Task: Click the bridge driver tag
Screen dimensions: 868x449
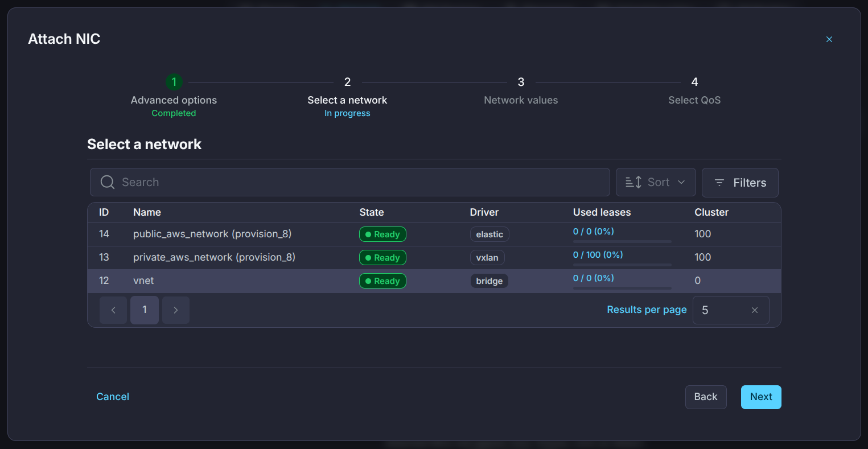Action: pyautogui.click(x=489, y=281)
